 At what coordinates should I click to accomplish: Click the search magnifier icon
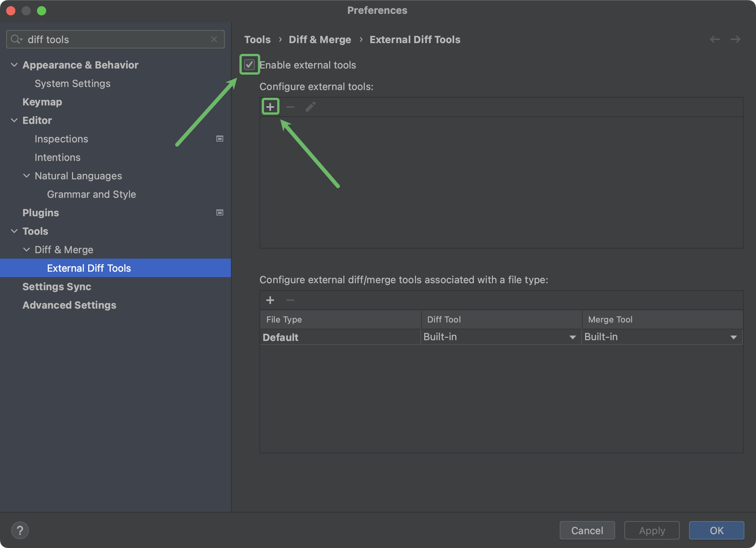click(16, 39)
